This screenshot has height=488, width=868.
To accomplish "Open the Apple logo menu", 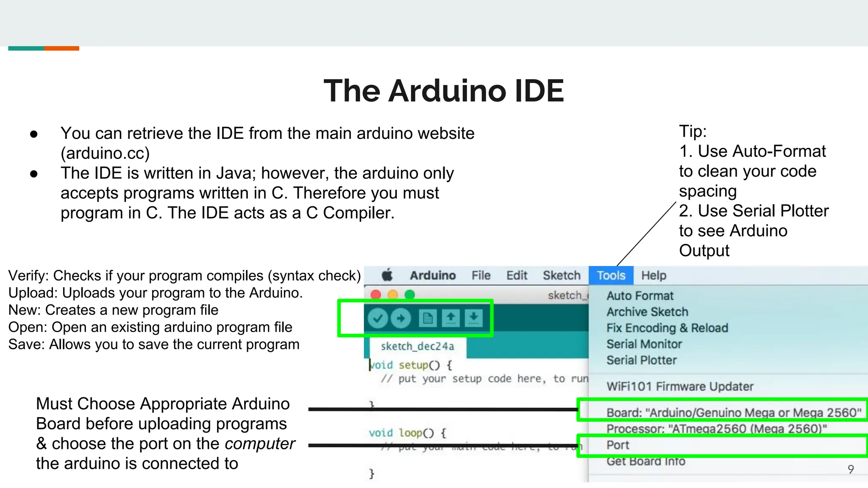I will pyautogui.click(x=387, y=275).
